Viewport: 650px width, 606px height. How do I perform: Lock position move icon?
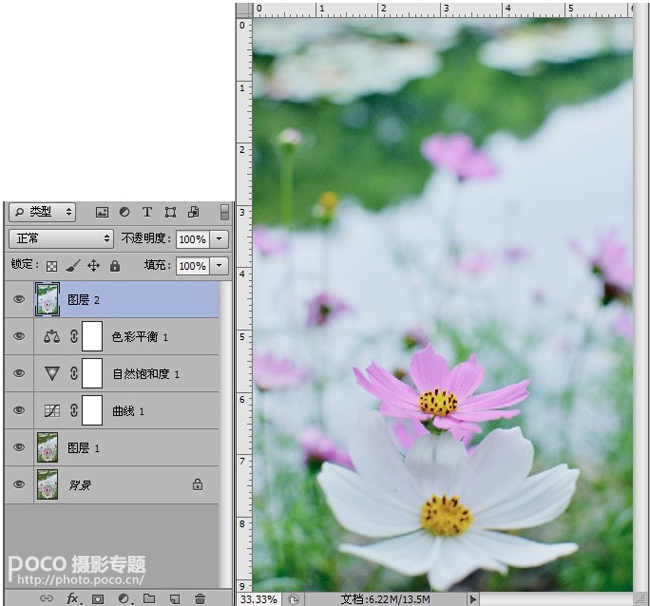(x=94, y=266)
